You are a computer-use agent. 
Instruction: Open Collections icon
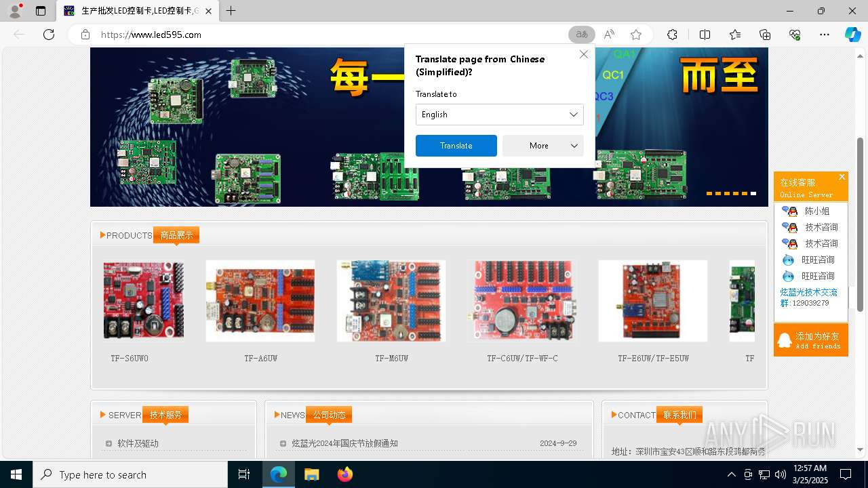click(x=765, y=35)
